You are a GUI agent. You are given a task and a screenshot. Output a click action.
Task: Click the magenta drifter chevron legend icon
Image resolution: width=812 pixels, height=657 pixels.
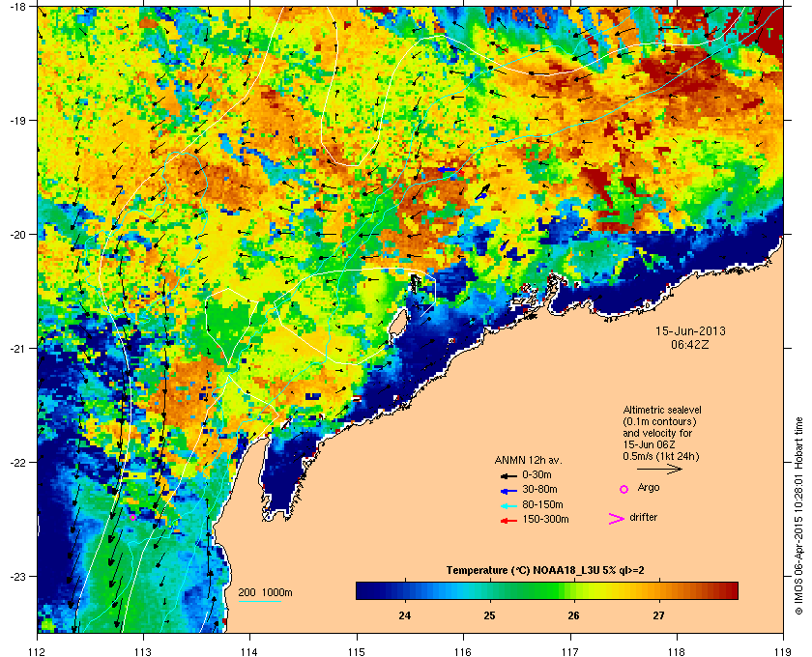(x=617, y=519)
